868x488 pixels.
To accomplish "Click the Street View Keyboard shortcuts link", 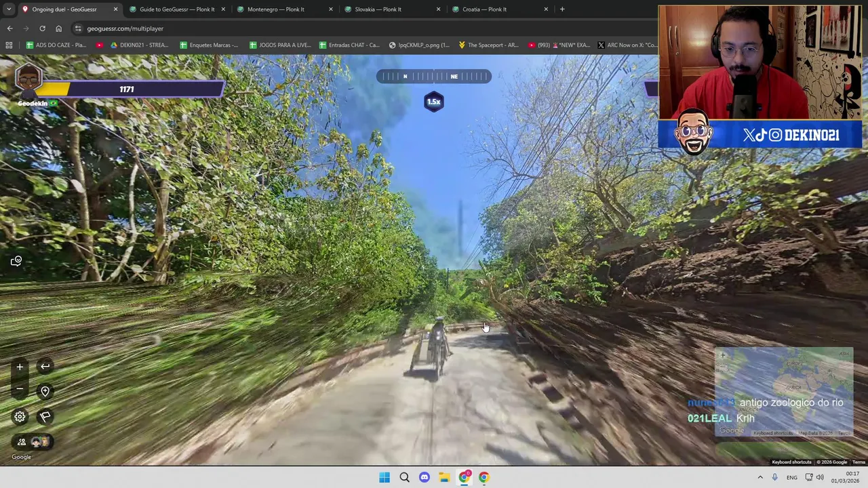I will click(791, 462).
